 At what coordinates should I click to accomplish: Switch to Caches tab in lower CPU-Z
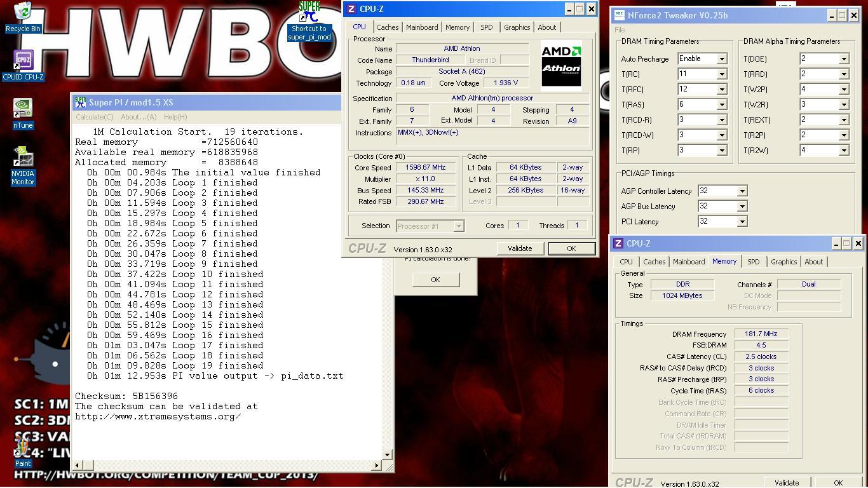(654, 262)
